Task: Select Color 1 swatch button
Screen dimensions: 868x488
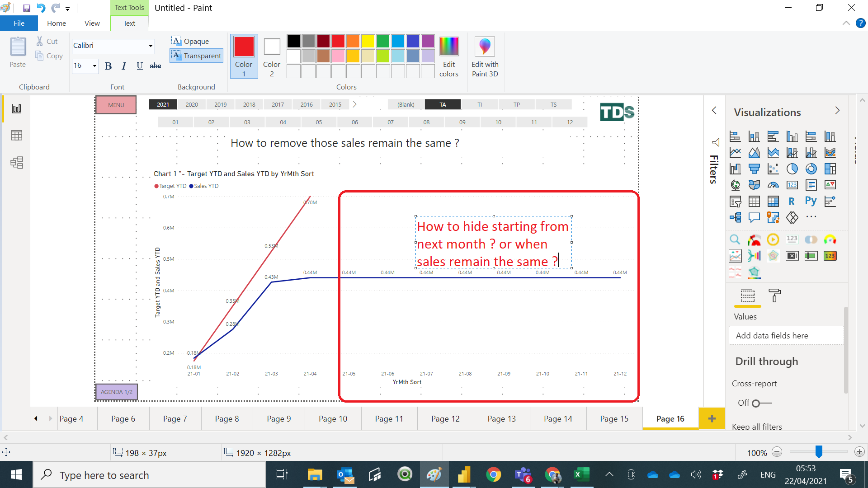Action: click(244, 56)
